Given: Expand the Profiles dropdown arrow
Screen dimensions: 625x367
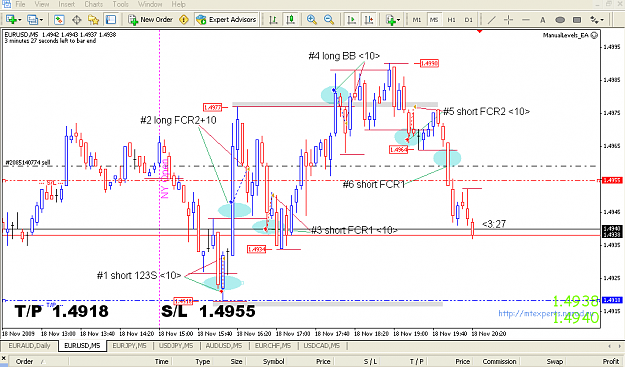Looking at the screenshot, I should 41,20.
